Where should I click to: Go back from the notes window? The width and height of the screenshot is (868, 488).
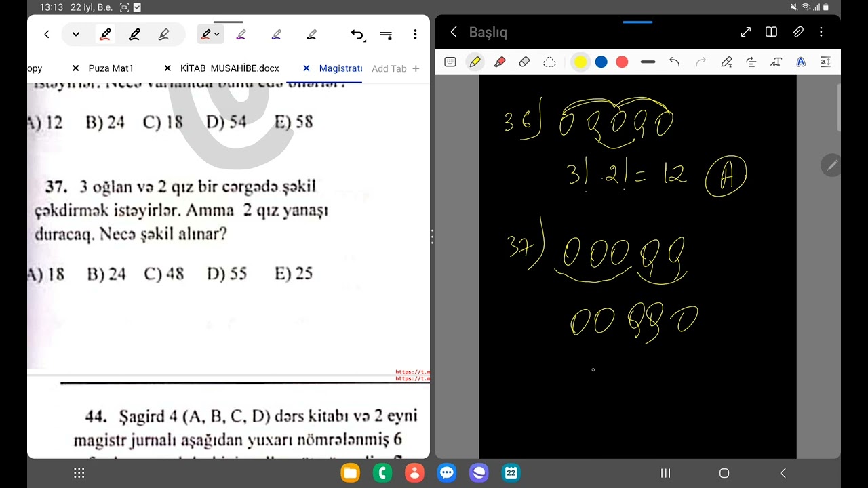tap(454, 32)
